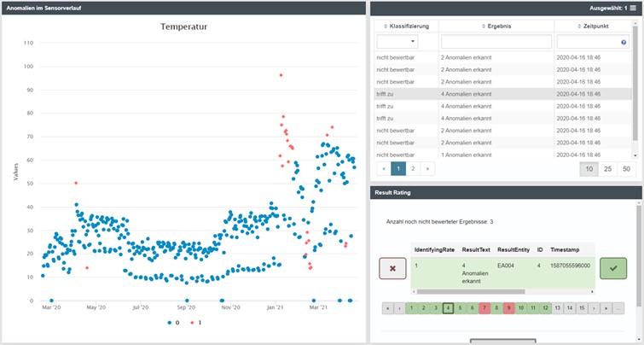Jump to rating result 6
The height and width of the screenshot is (345, 644).
coord(473,308)
